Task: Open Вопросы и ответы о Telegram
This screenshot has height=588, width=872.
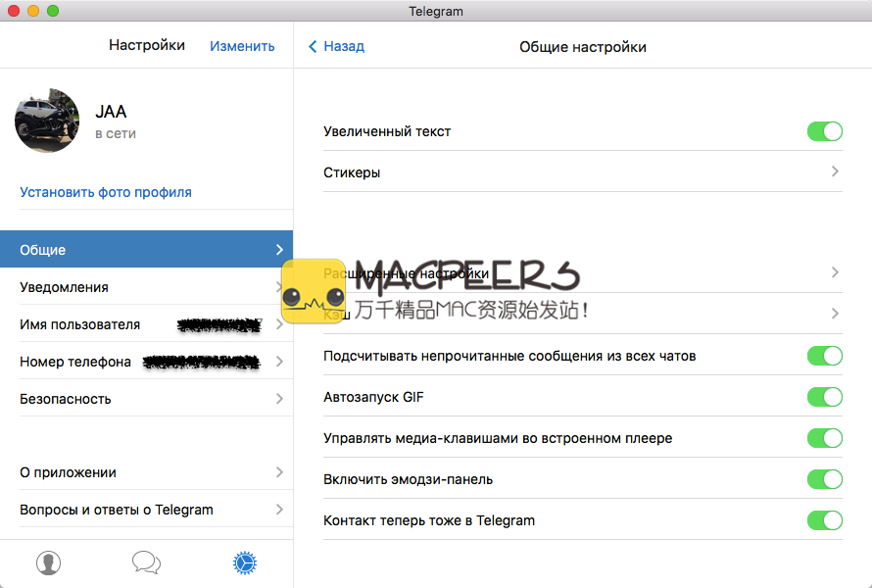Action: pyautogui.click(x=146, y=510)
